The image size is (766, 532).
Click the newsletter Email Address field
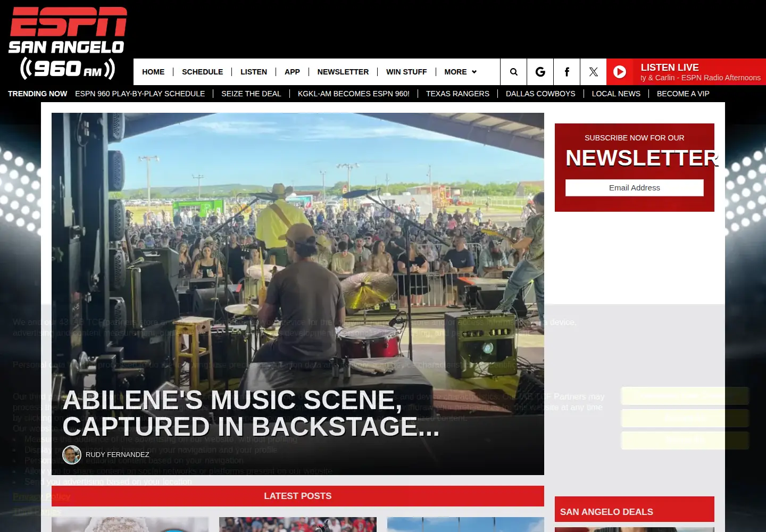(634, 188)
